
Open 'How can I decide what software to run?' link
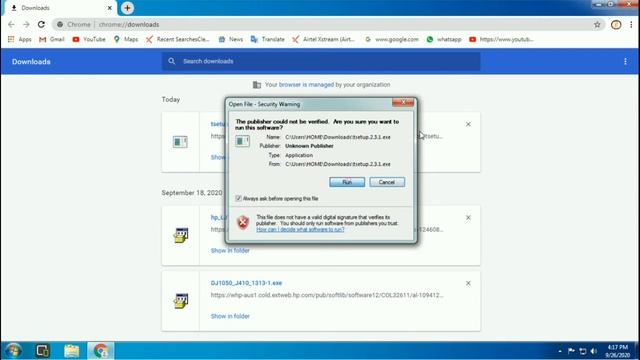tap(300, 229)
